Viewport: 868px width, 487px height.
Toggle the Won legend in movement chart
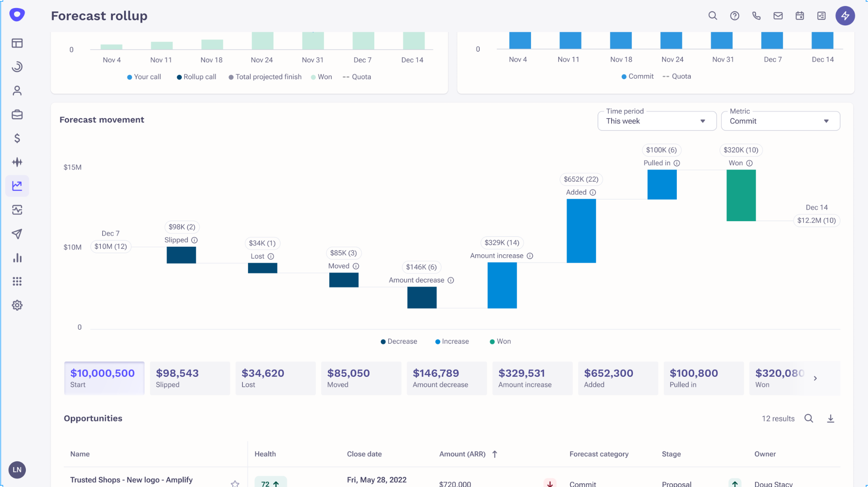(500, 341)
